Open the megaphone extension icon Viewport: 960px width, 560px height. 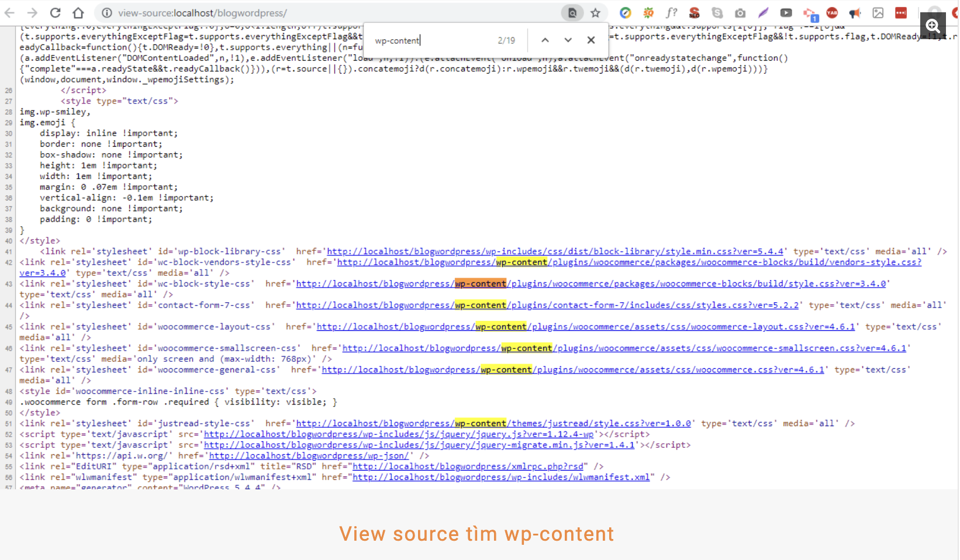855,13
